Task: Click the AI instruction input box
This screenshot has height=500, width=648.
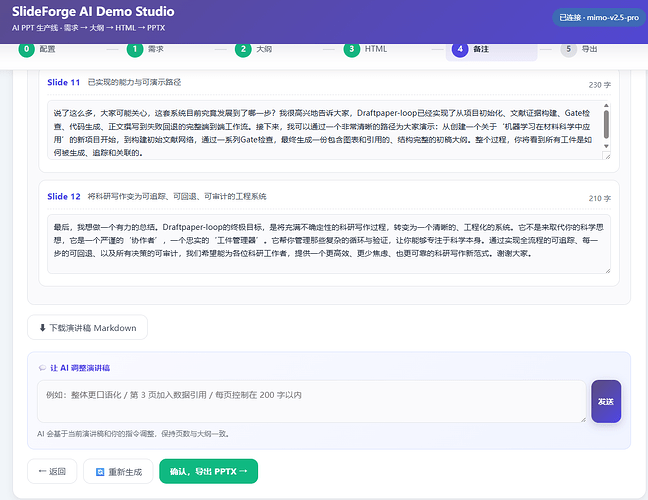Action: tap(312, 401)
